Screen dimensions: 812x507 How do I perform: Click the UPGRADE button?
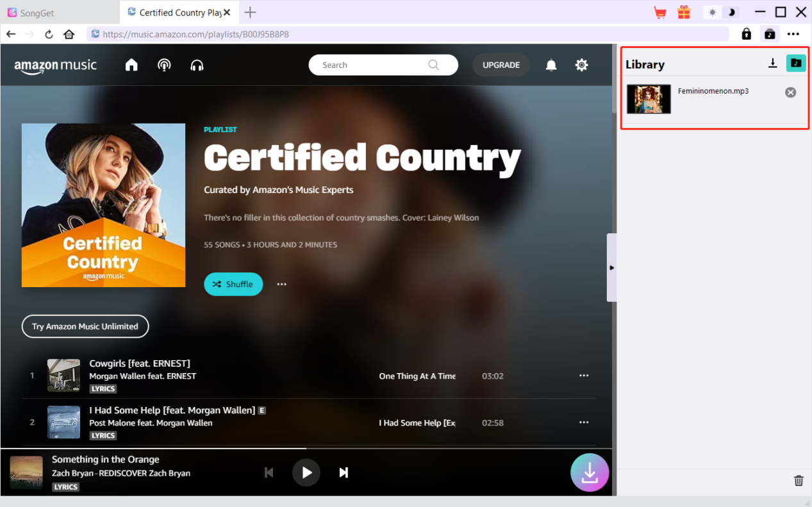[501, 65]
